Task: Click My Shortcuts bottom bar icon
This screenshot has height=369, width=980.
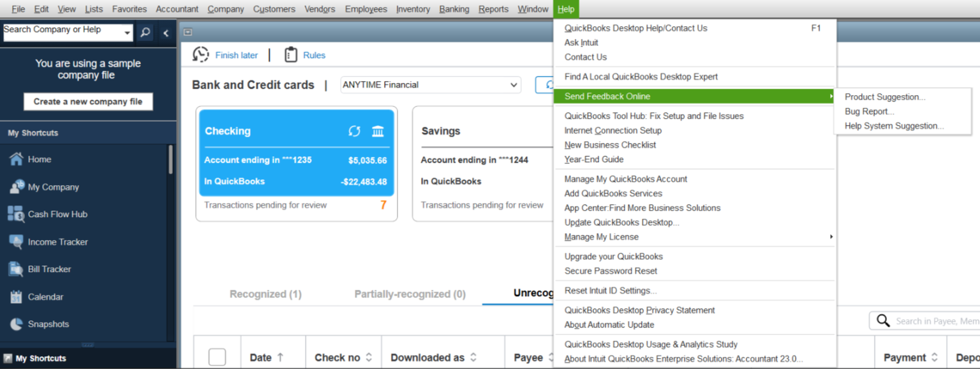Action: [8, 358]
